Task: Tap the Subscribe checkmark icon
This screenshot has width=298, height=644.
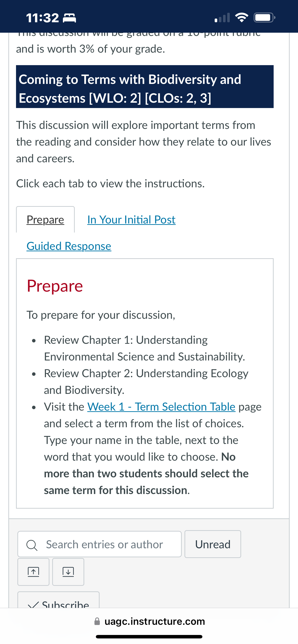Action: (33, 605)
